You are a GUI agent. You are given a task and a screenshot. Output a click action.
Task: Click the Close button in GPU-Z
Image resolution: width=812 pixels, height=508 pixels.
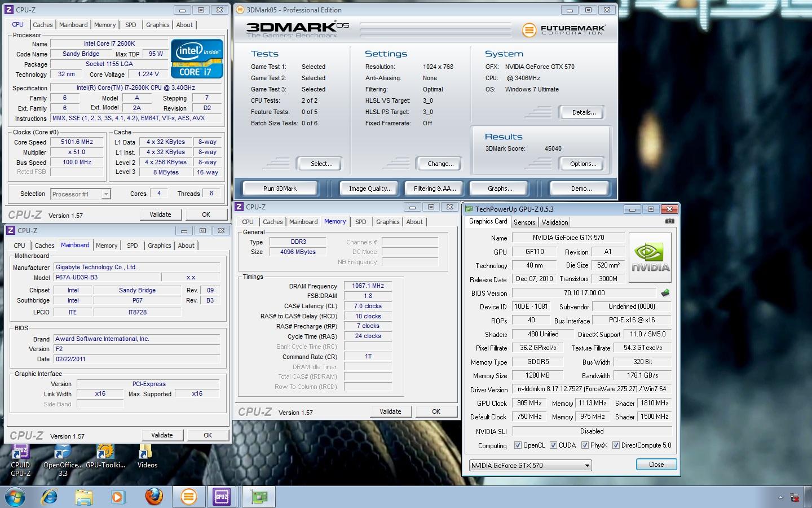656,465
